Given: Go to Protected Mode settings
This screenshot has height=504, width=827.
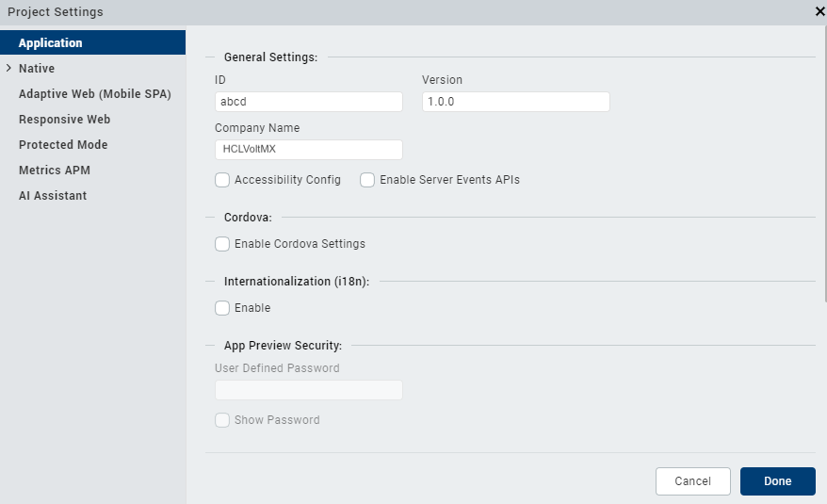Looking at the screenshot, I should tap(63, 145).
